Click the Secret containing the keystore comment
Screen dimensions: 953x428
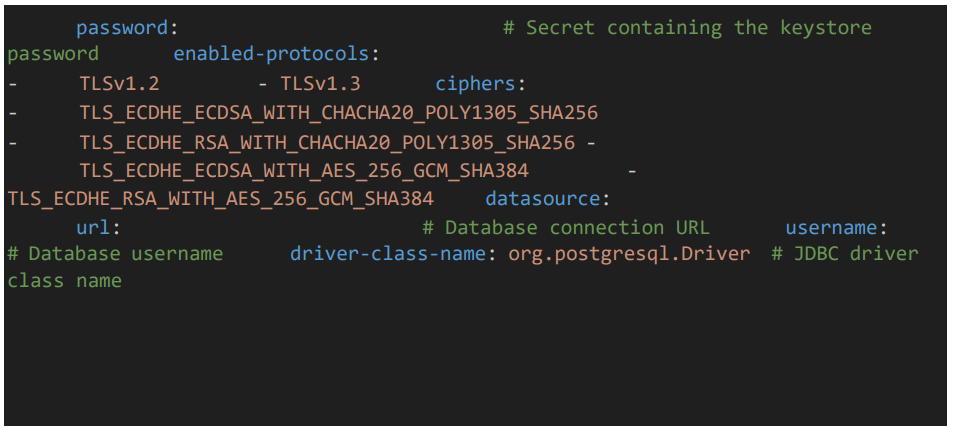687,29
